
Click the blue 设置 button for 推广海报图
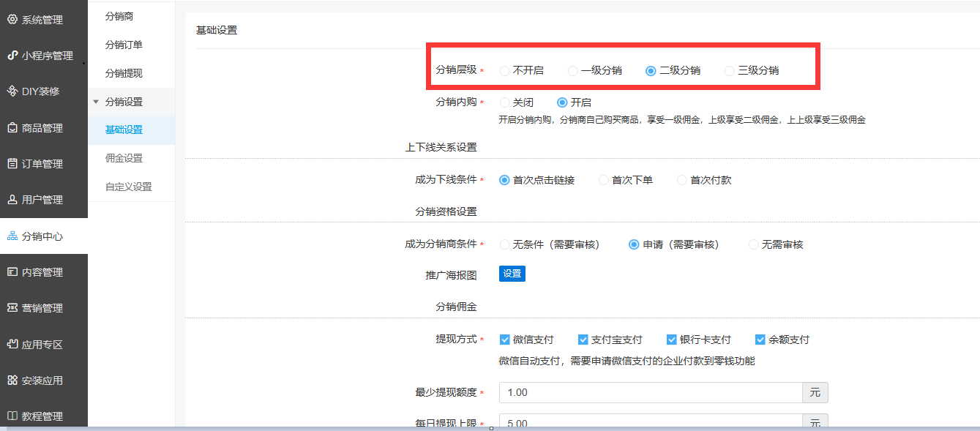coord(512,274)
